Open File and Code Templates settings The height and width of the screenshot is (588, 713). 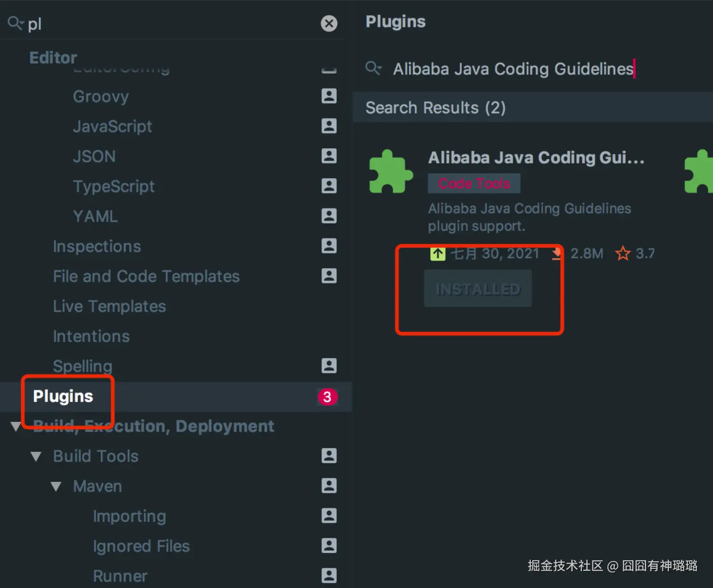(x=146, y=276)
